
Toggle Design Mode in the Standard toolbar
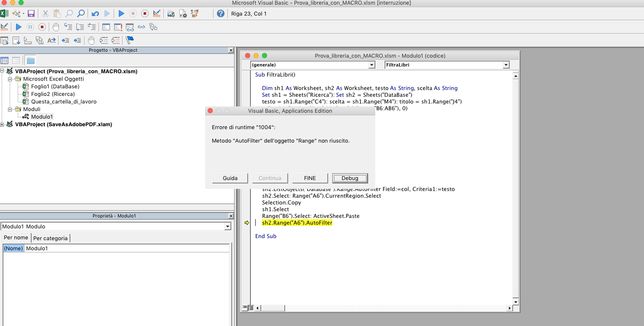156,13
